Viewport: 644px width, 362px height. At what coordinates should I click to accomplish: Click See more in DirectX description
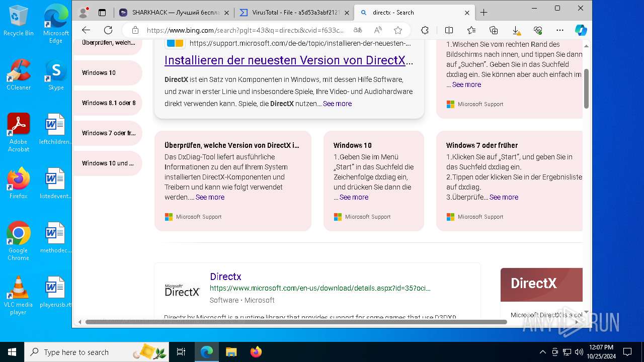(337, 104)
